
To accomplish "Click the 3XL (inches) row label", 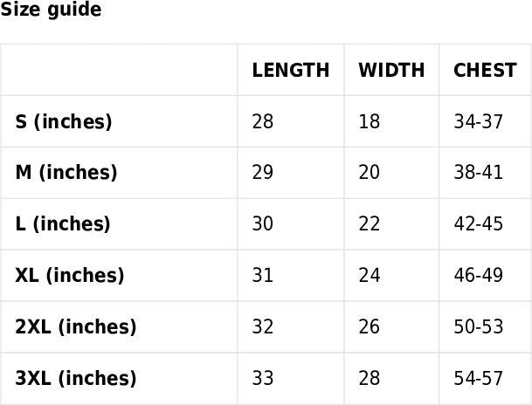I will (x=76, y=379).
